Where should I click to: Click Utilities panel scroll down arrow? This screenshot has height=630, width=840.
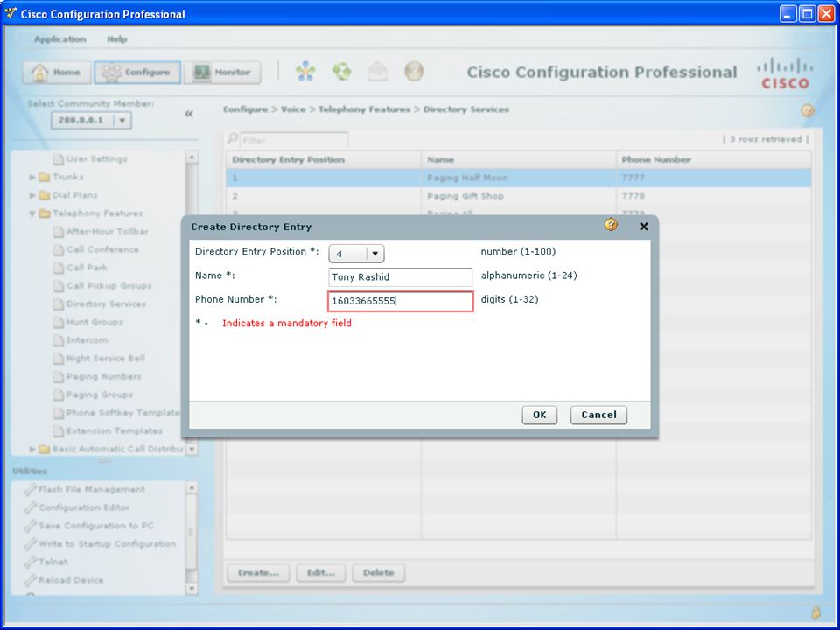(192, 589)
